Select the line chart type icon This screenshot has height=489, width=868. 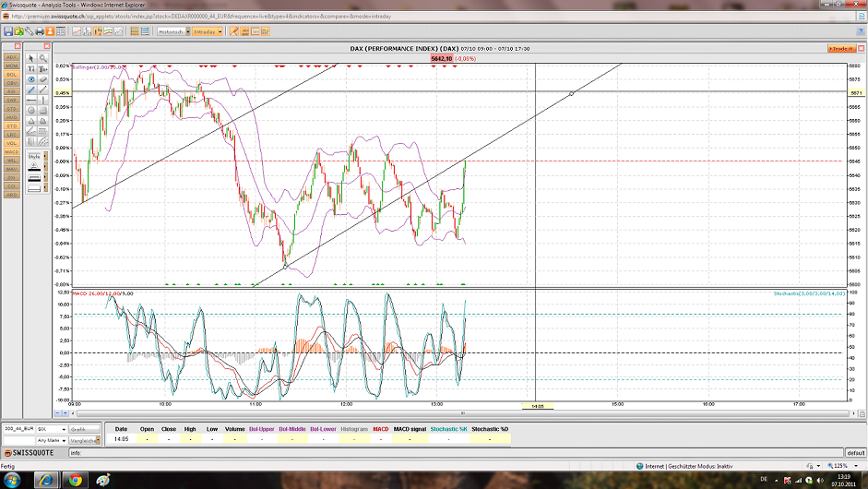(77, 31)
